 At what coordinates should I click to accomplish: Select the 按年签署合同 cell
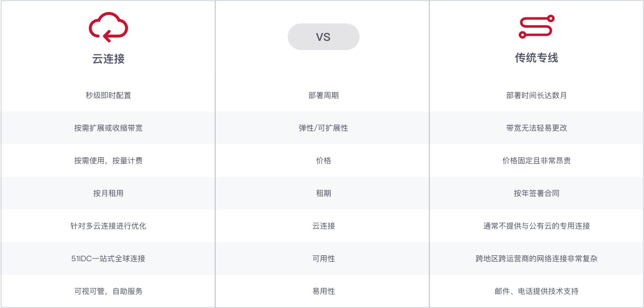(536, 193)
